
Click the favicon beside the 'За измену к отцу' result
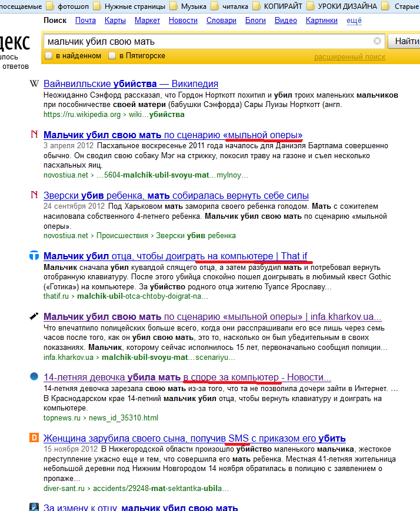[x=34, y=507]
